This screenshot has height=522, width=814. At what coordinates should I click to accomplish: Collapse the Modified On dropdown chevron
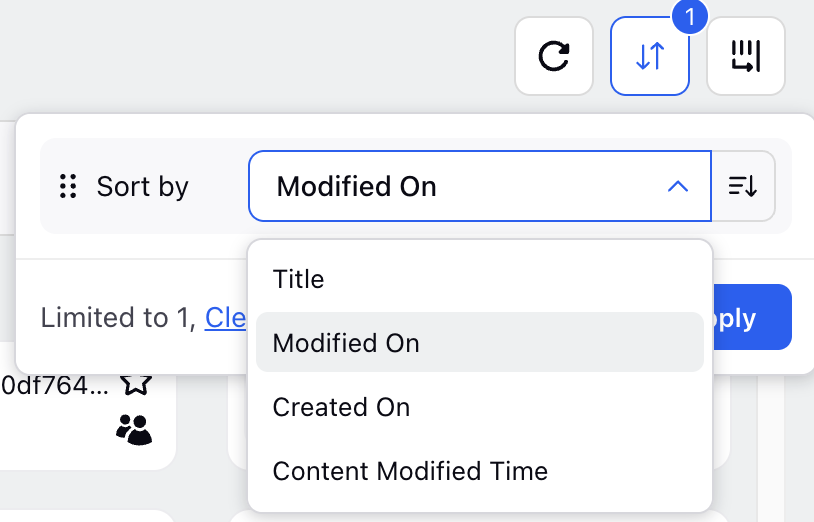coord(678,186)
